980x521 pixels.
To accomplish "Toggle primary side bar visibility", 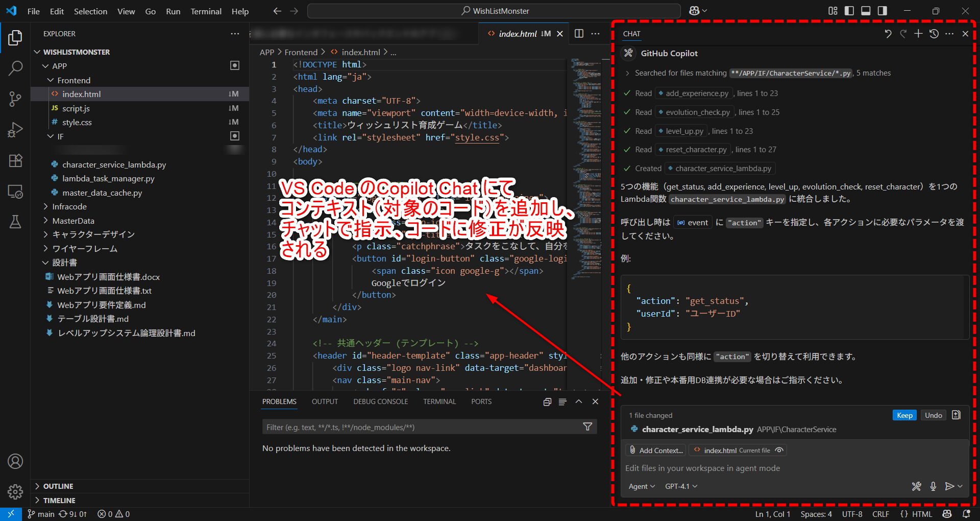I will click(x=849, y=11).
